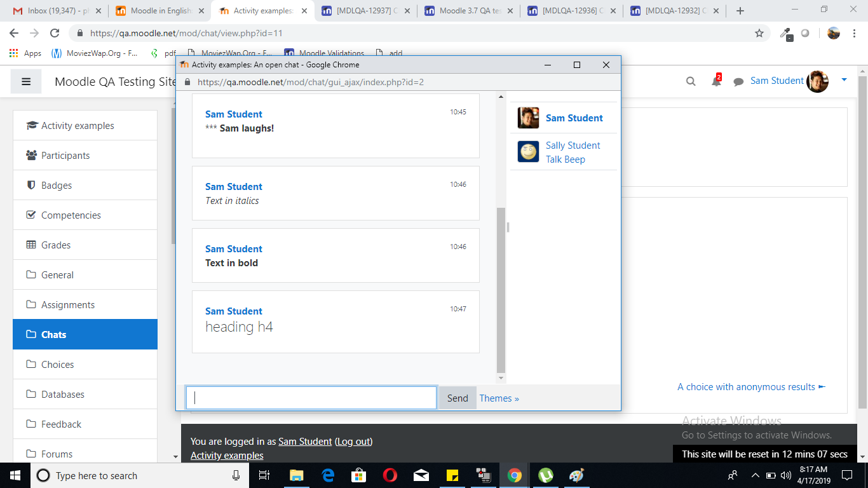Click the chat messages vertical scrollbar

coord(501,290)
